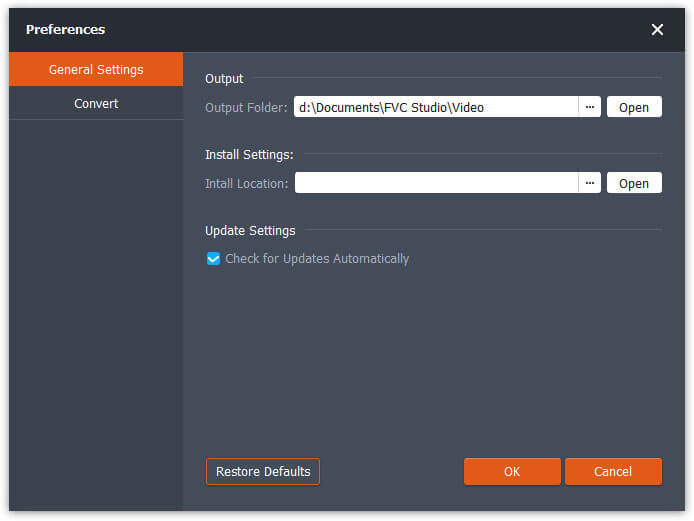The image size is (694, 521).
Task: Click the 'Output' section heading
Action: 224,79
